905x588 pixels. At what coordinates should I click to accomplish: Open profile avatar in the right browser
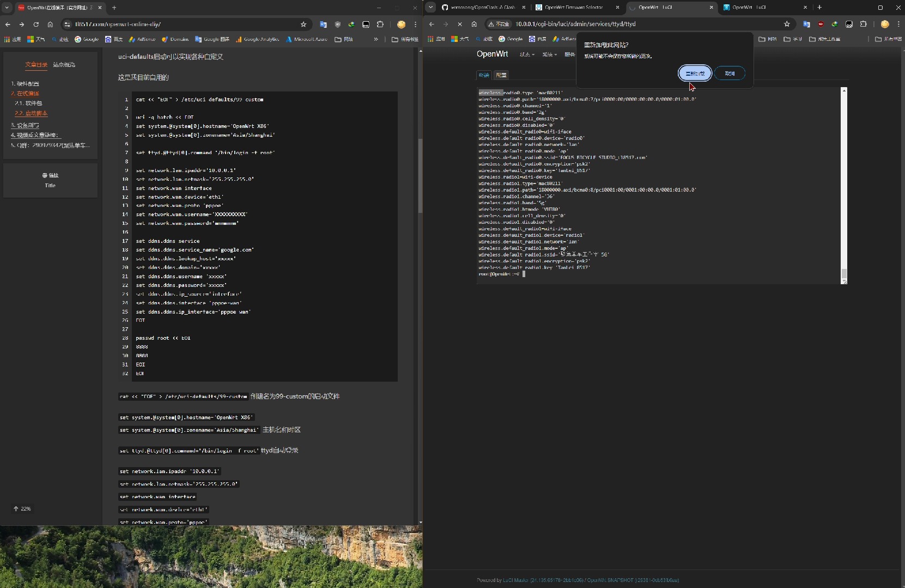pos(885,24)
